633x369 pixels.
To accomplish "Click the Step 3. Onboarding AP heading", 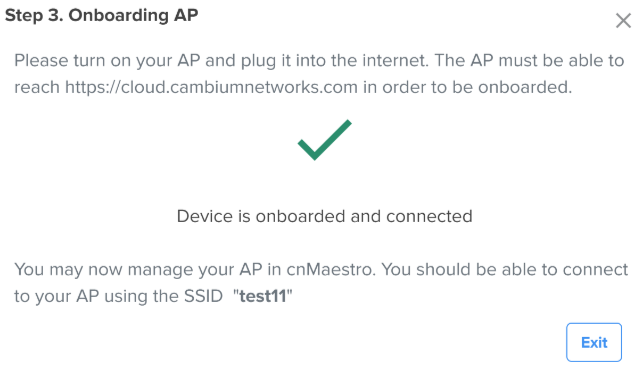I will [x=101, y=15].
